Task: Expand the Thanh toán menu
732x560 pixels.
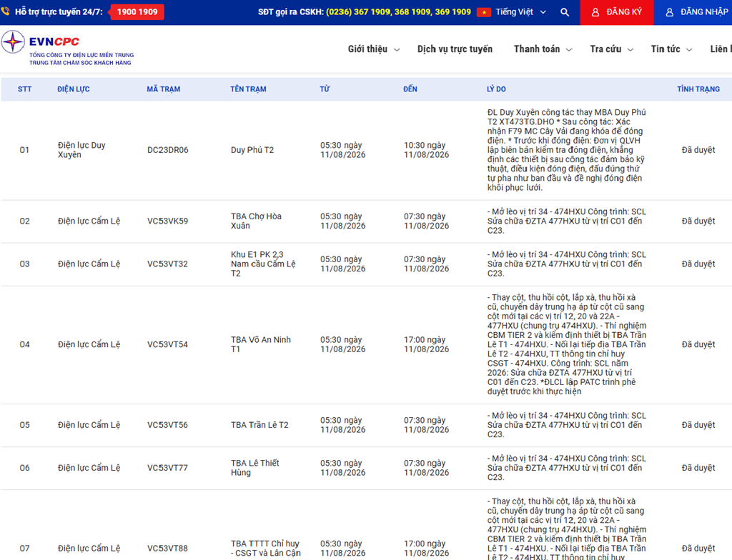Action: [543, 49]
